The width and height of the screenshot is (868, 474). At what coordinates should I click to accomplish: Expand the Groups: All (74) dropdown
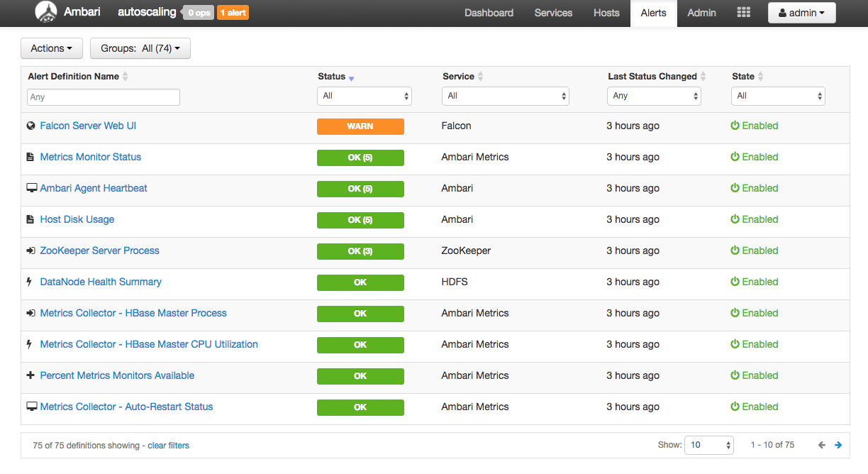tap(140, 48)
